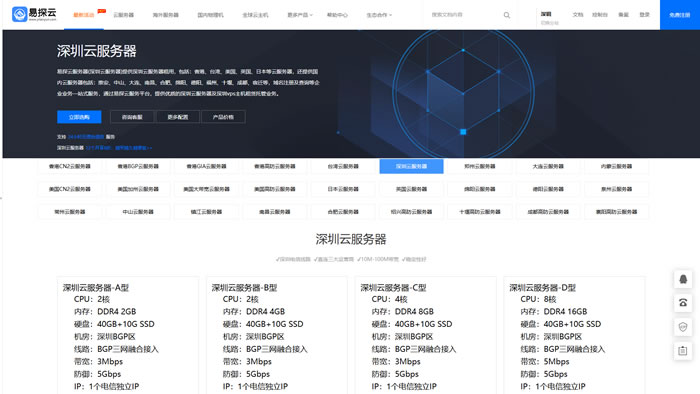700x394 pixels.
Task: Click the 易探云 logo
Action: tap(34, 14)
